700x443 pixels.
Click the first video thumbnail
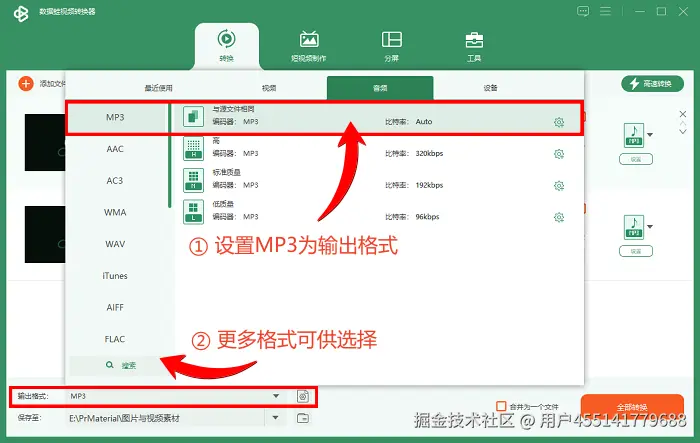point(45,142)
